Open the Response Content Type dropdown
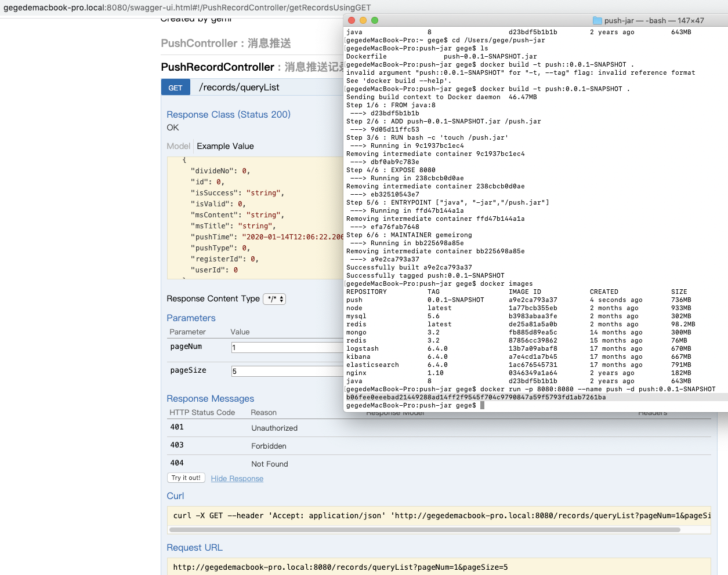The width and height of the screenshot is (728, 575). click(274, 299)
